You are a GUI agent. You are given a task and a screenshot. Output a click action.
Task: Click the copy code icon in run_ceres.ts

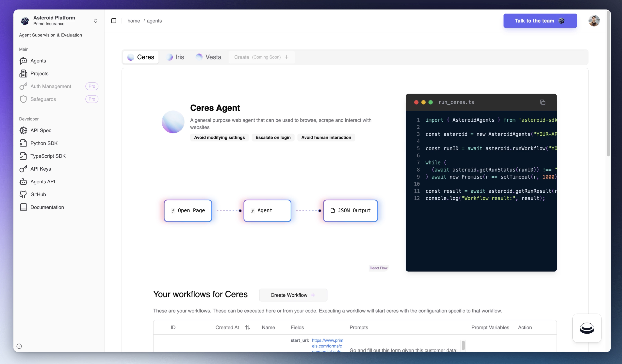point(542,102)
